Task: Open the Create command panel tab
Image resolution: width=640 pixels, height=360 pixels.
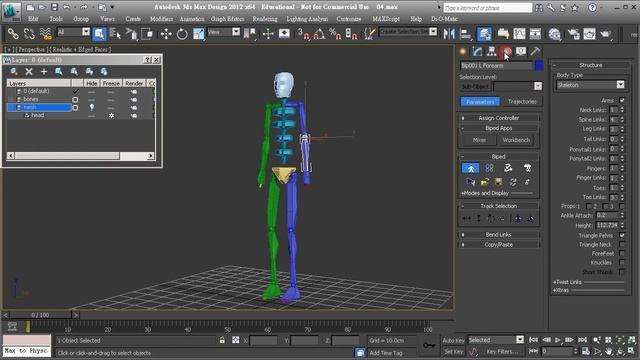Action: (463, 51)
